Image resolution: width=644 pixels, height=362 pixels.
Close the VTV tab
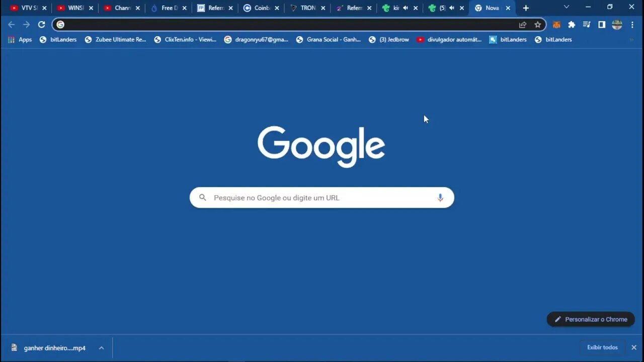[x=44, y=8]
